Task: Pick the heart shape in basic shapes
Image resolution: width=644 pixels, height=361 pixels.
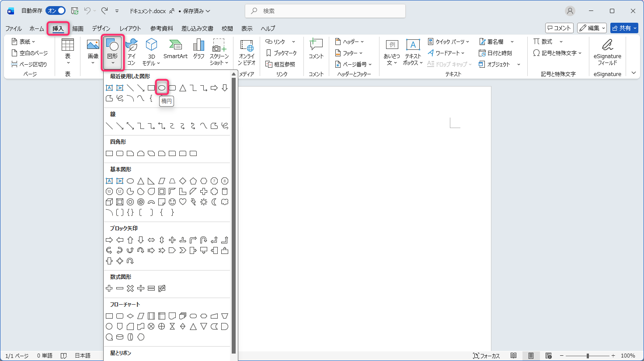Action: click(x=183, y=202)
